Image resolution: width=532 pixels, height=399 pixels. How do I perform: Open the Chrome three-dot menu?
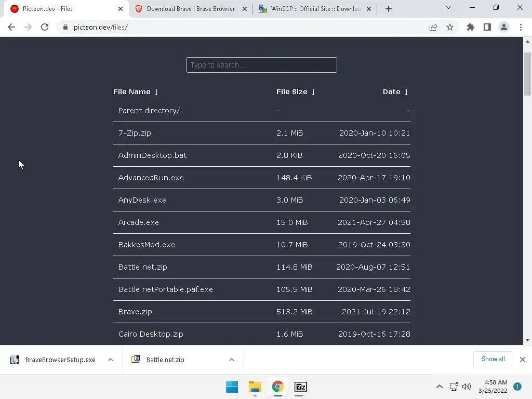click(521, 27)
